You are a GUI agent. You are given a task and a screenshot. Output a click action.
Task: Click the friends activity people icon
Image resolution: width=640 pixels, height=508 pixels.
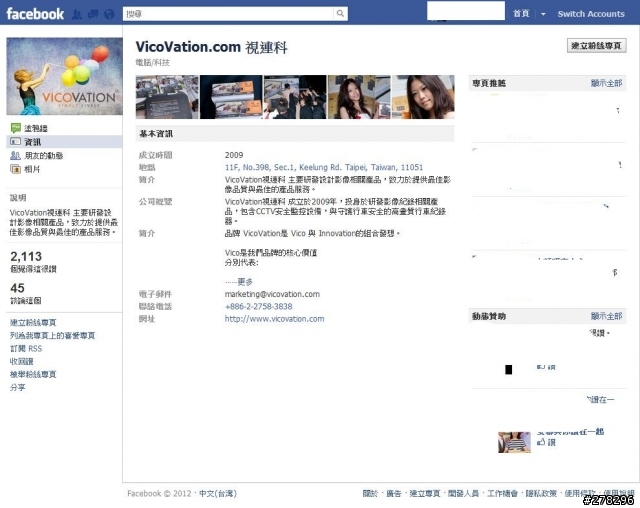coord(16,155)
